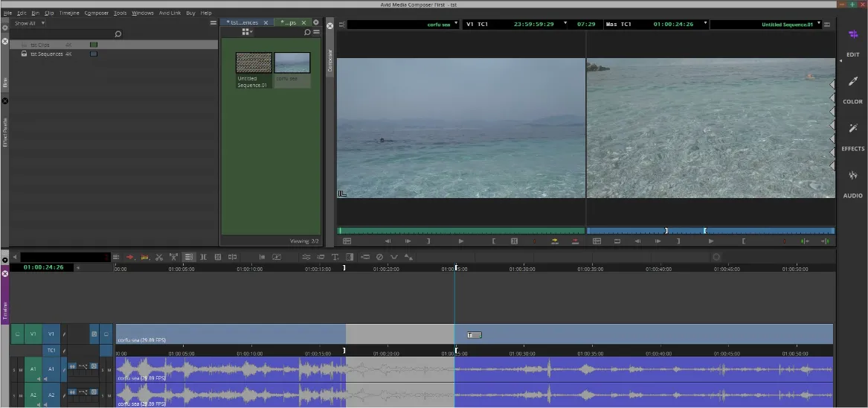Toggle waveform display button on track A1
Screen dimensions: 868x408
72,366
